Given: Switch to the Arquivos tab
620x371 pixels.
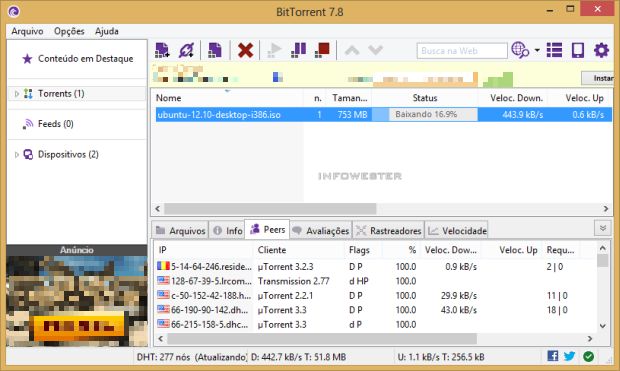Looking at the screenshot, I should pos(181,231).
